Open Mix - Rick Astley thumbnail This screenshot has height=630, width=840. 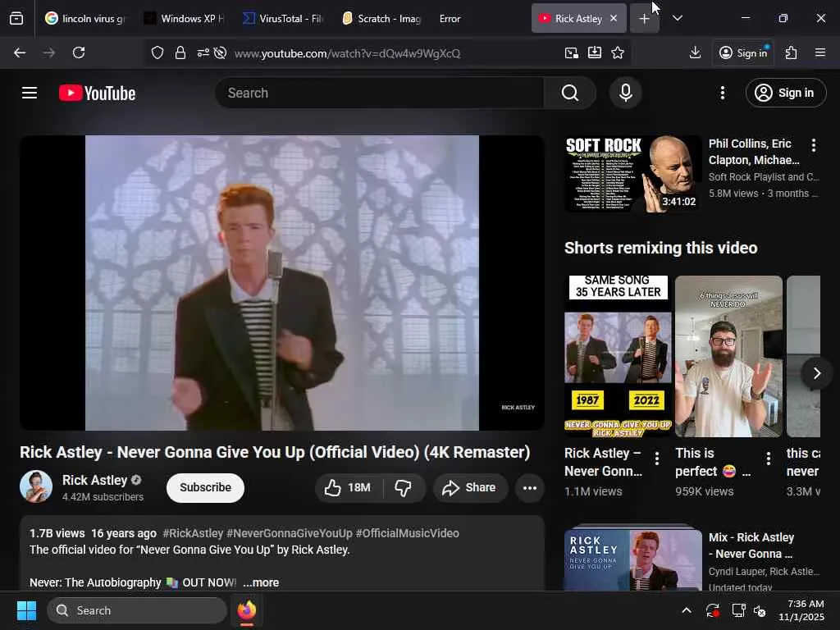click(x=632, y=559)
